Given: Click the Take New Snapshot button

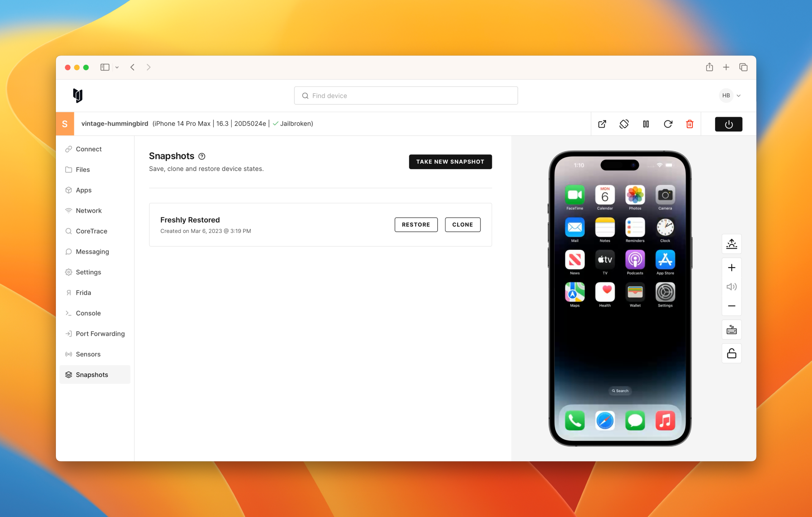Looking at the screenshot, I should click(450, 161).
